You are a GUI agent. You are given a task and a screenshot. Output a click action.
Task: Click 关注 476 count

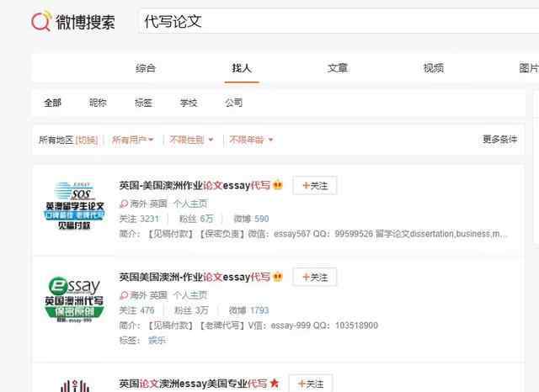(x=136, y=310)
